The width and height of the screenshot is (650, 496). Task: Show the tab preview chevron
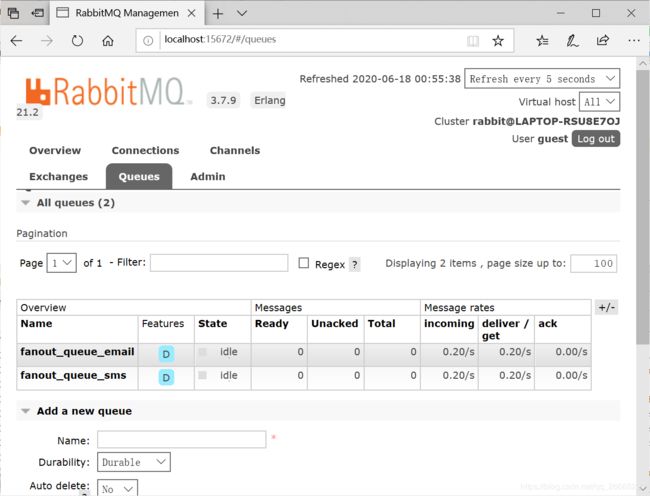point(242,13)
